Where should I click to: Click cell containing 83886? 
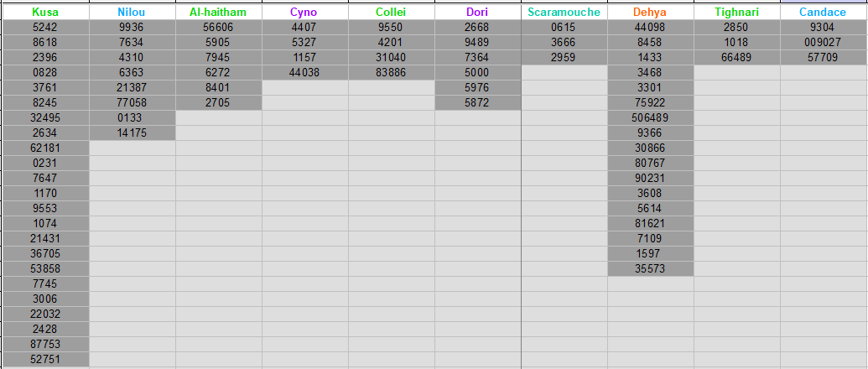tap(392, 72)
